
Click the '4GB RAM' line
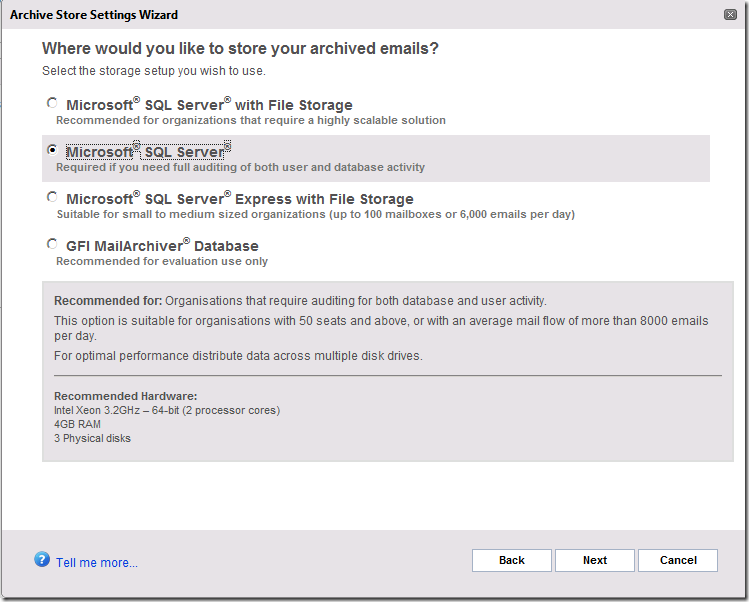[77, 424]
